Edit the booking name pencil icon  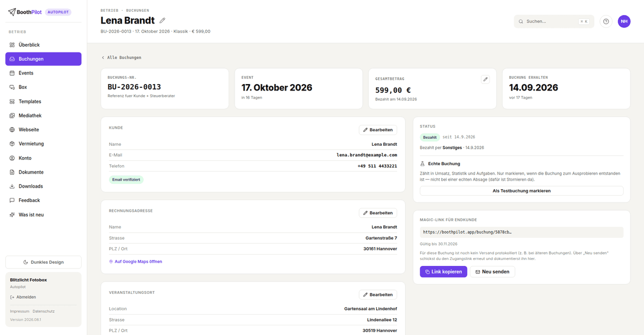coord(163,20)
